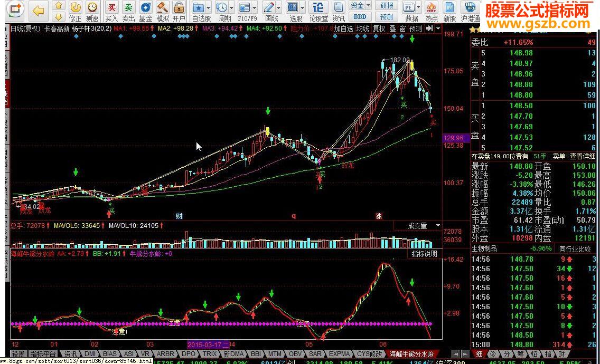Open the 模拟 simulated trading icon
This screenshot has height=364, width=600.
163,11
